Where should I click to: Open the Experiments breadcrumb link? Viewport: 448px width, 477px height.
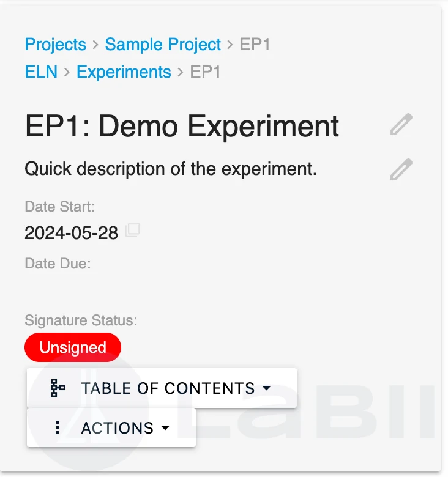coord(124,72)
